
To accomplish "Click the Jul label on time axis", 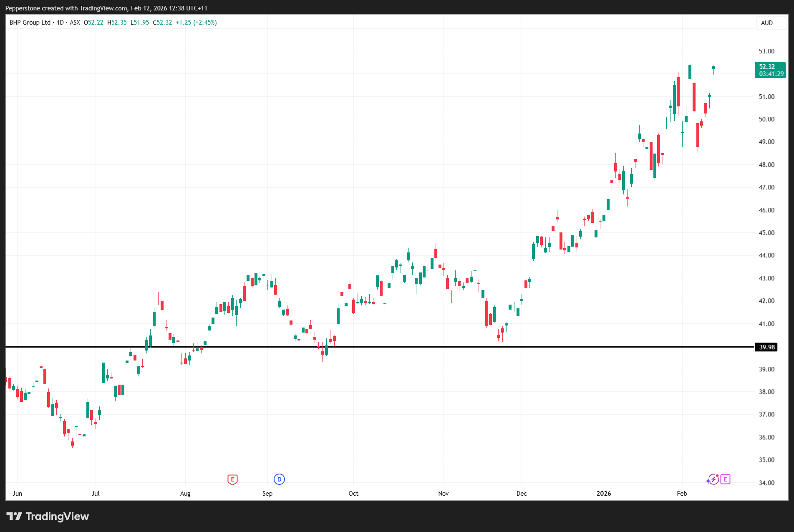I will 96,494.
